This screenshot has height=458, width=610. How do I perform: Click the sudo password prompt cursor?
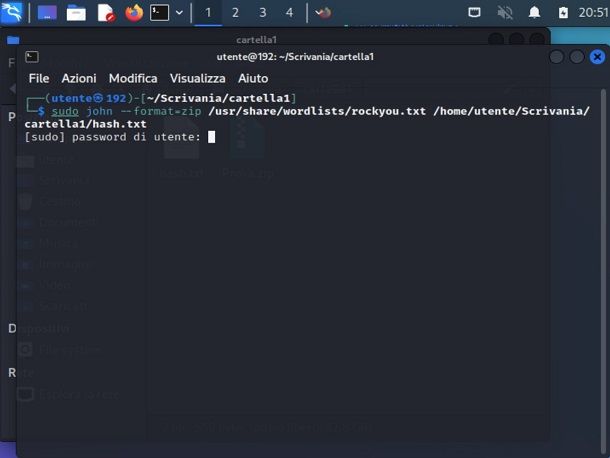point(211,137)
